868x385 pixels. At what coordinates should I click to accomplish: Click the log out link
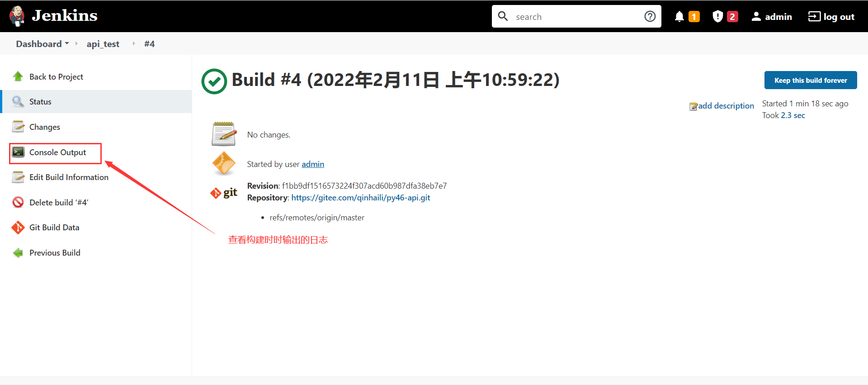[831, 17]
